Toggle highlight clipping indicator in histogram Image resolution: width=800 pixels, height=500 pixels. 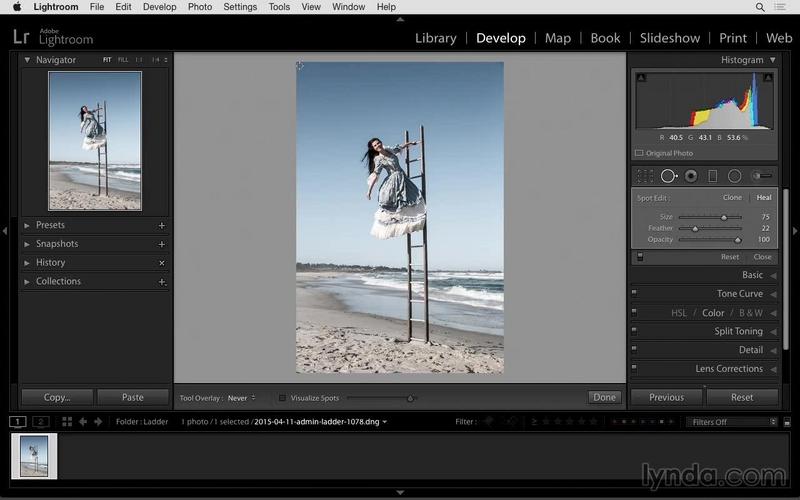(x=767, y=78)
